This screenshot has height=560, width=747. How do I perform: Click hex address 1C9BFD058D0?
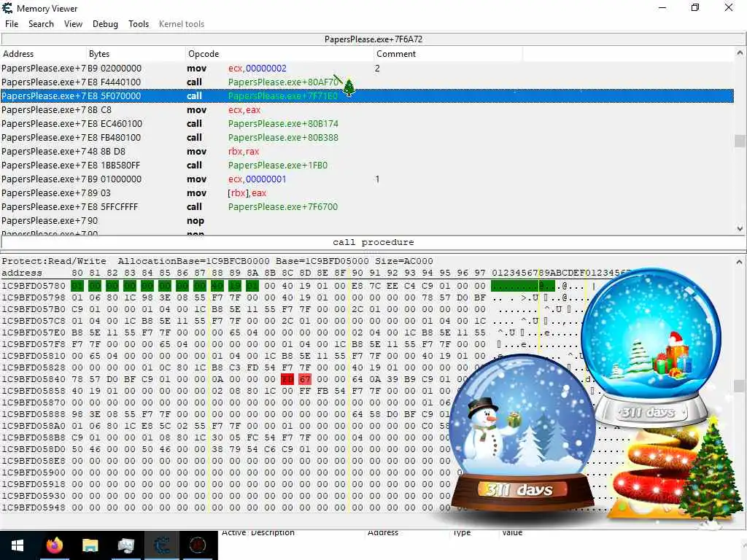tap(34, 449)
